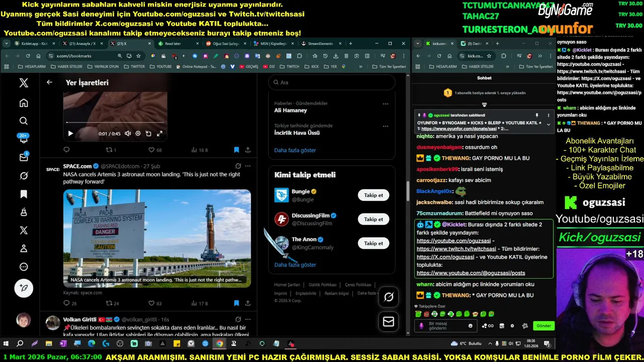Open Chrome from the Windows taskbar

pyautogui.click(x=219, y=344)
